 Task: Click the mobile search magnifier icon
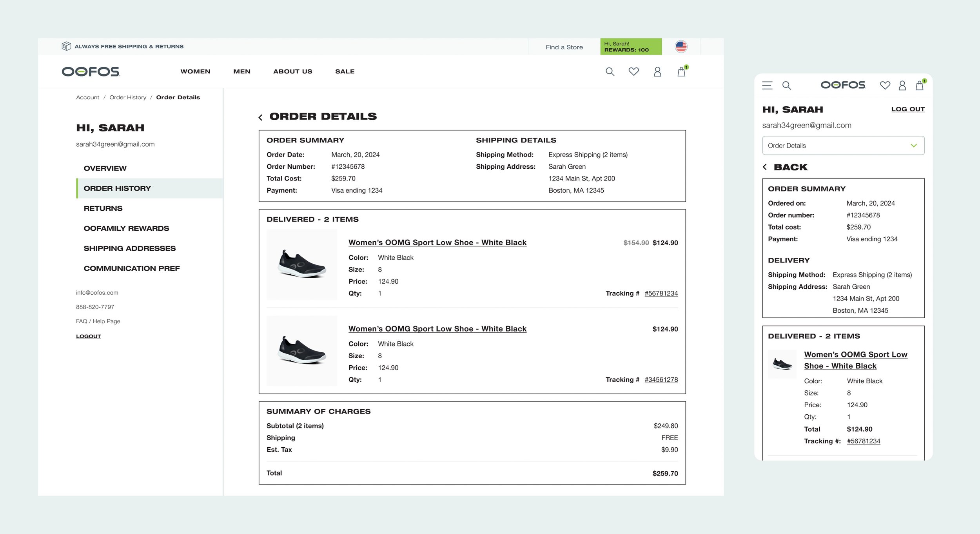pos(786,86)
